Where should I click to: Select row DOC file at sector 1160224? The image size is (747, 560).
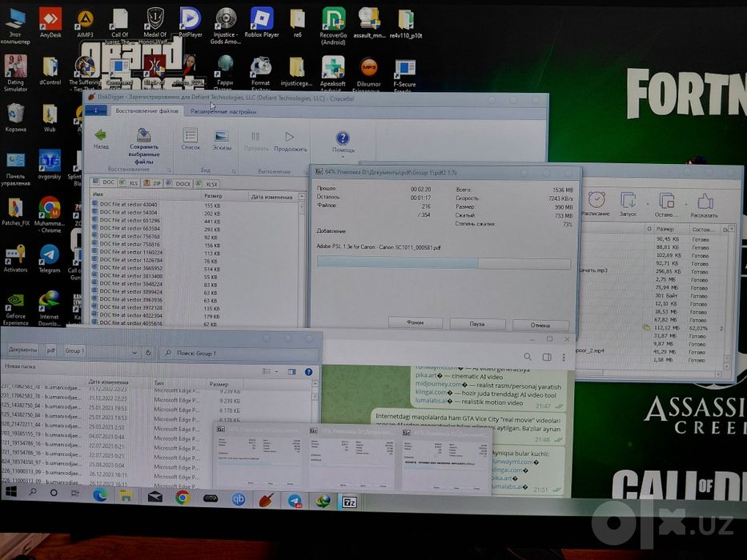pyautogui.click(x=195, y=252)
